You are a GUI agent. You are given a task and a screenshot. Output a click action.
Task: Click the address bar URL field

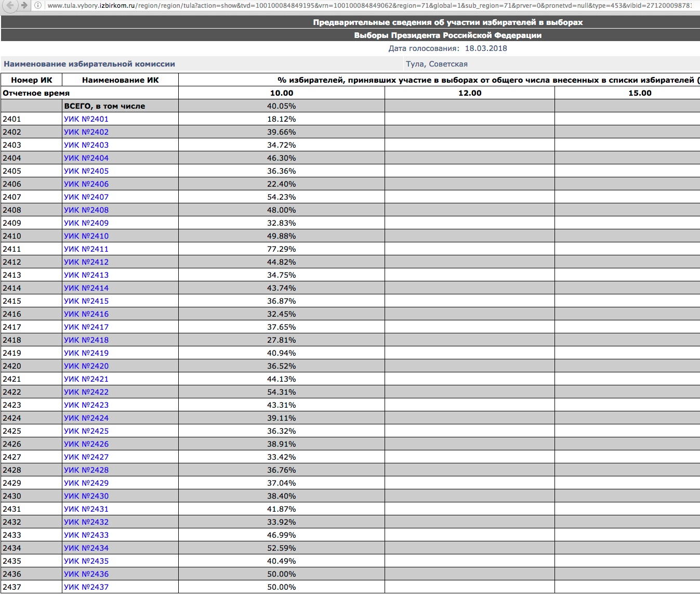[x=364, y=6]
